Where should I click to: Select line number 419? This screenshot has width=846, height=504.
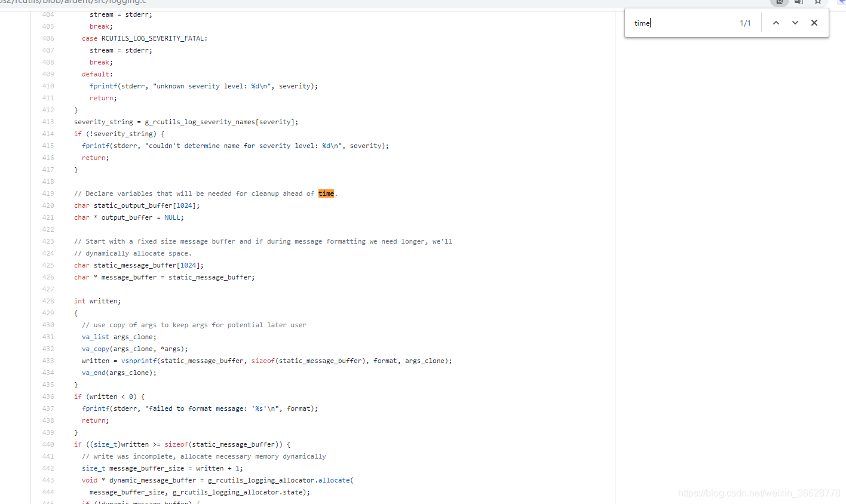[x=48, y=193]
